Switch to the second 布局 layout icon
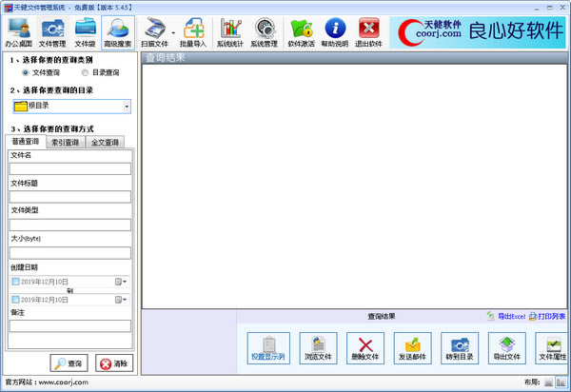The image size is (571, 392). (561, 382)
